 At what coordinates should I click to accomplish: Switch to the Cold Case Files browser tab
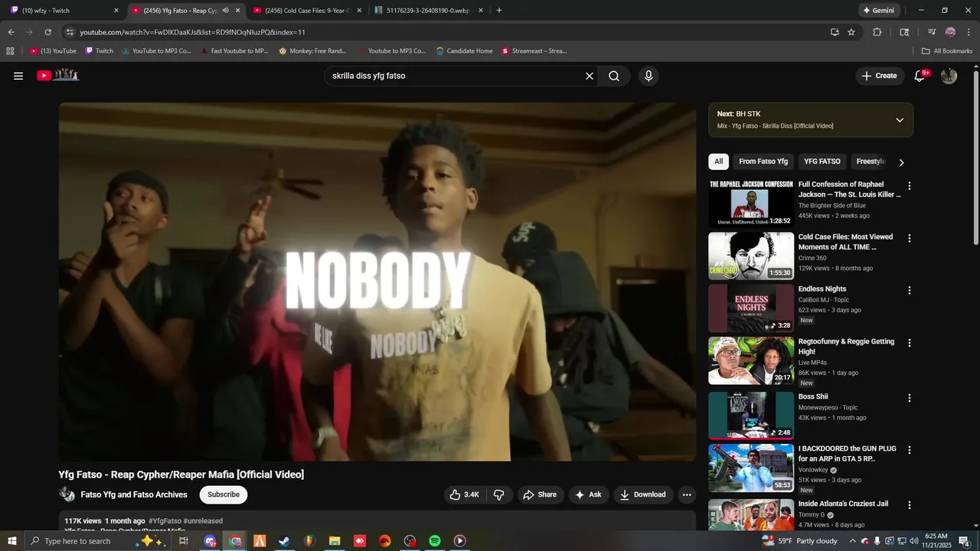click(306, 11)
